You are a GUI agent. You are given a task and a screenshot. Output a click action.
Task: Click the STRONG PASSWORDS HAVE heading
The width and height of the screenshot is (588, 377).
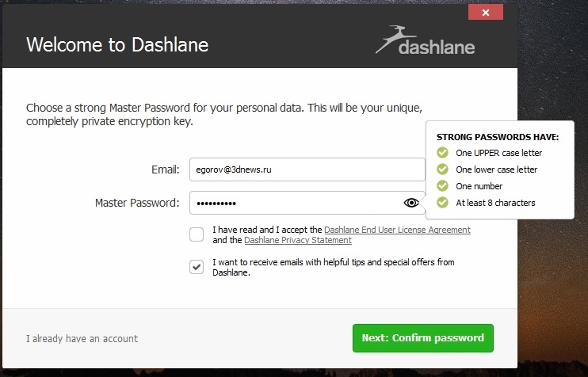(498, 137)
